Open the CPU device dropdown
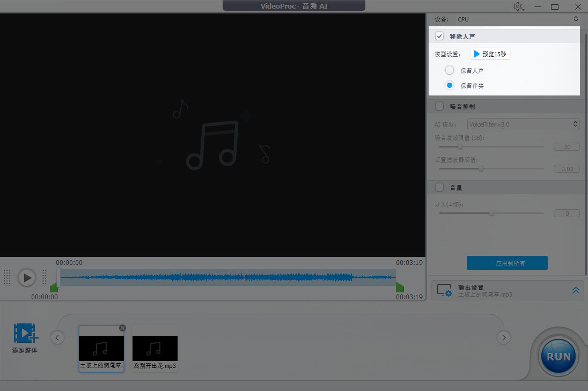This screenshot has height=391, width=588. pos(515,19)
